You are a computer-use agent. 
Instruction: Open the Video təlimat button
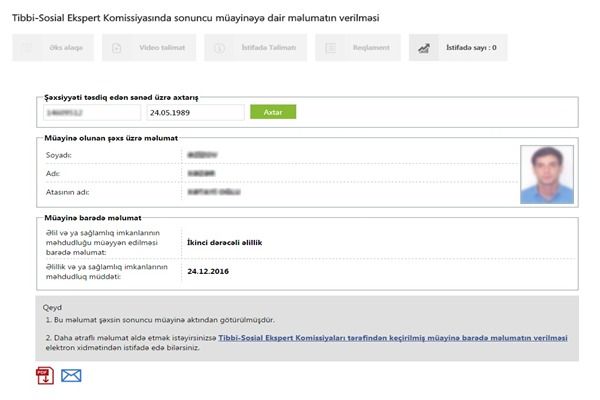(x=149, y=48)
